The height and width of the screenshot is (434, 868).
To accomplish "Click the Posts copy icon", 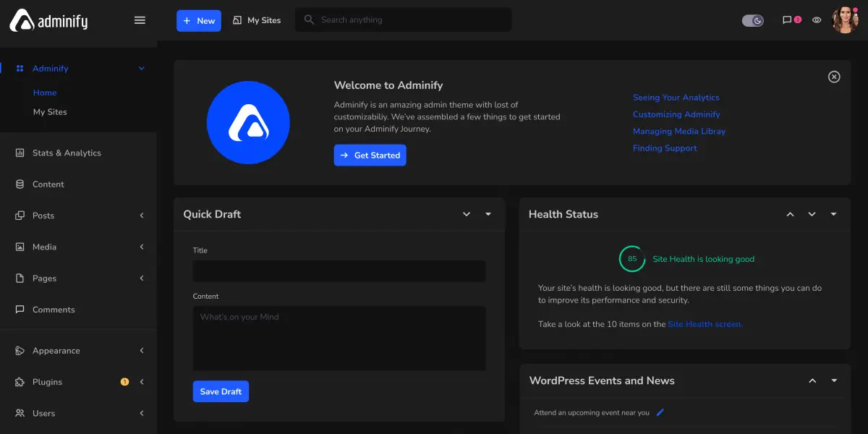I will coord(20,216).
